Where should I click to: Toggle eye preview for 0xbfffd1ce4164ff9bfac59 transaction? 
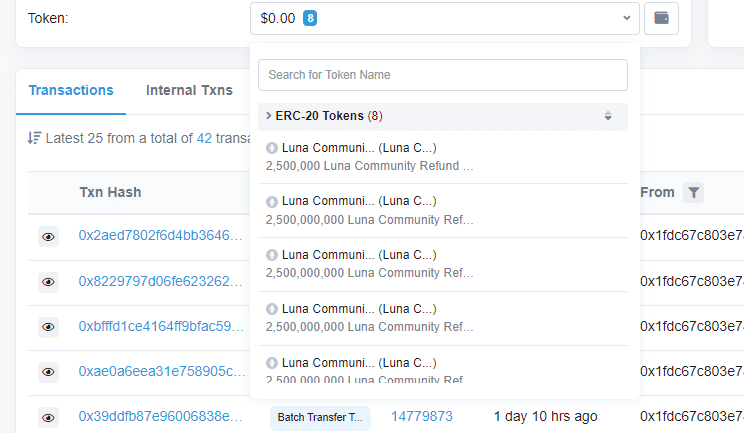click(x=48, y=327)
